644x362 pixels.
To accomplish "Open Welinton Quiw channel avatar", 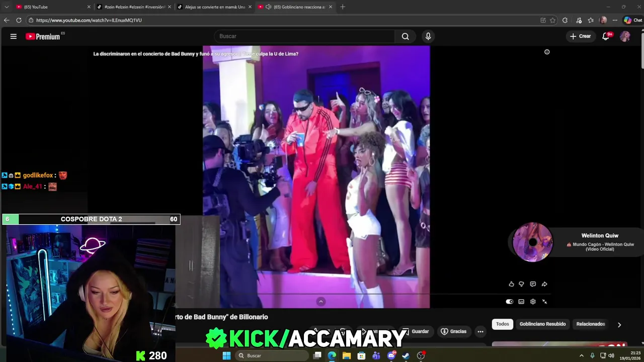I will click(532, 242).
